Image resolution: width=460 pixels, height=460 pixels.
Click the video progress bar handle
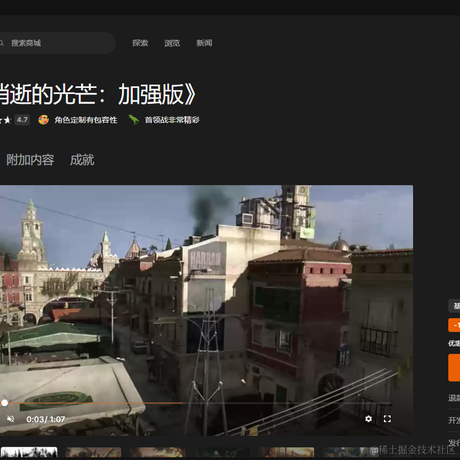[x=4, y=403]
